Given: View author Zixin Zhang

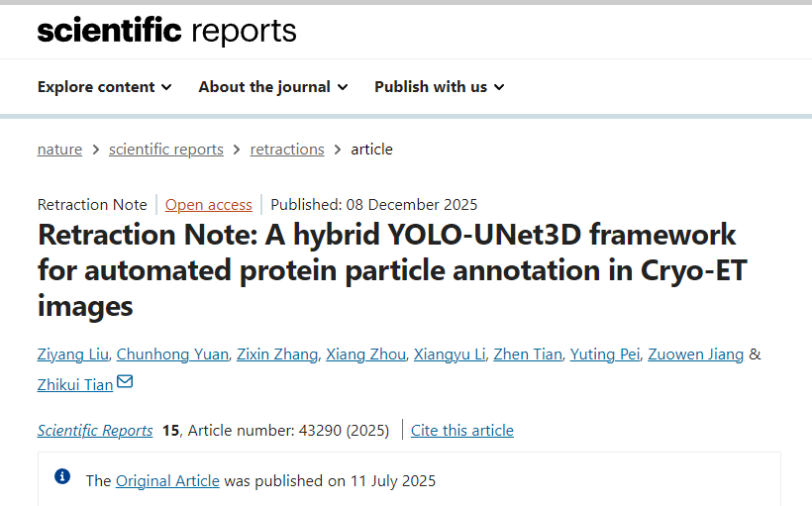Looking at the screenshot, I should [277, 354].
